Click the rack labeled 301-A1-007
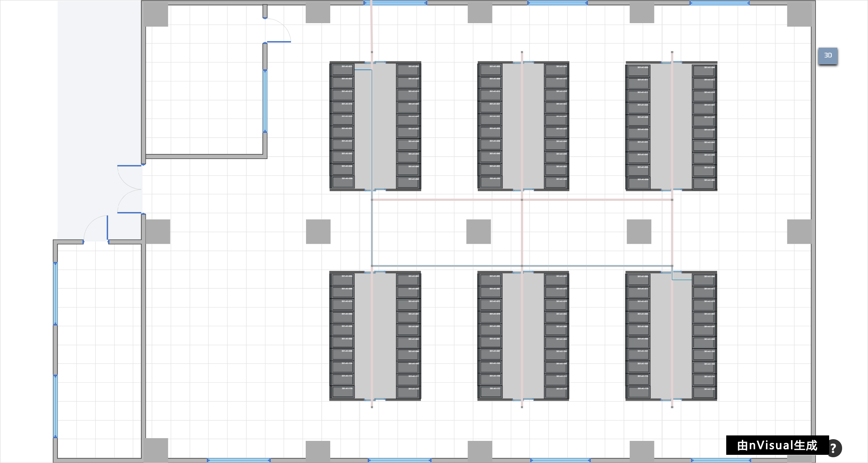 pyautogui.click(x=343, y=82)
